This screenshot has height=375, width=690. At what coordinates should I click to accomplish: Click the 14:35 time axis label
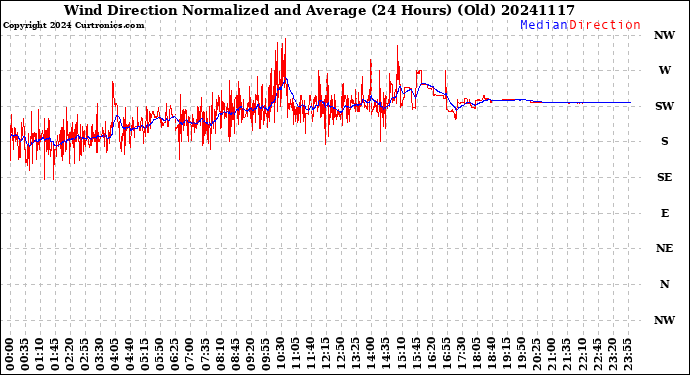(385, 354)
